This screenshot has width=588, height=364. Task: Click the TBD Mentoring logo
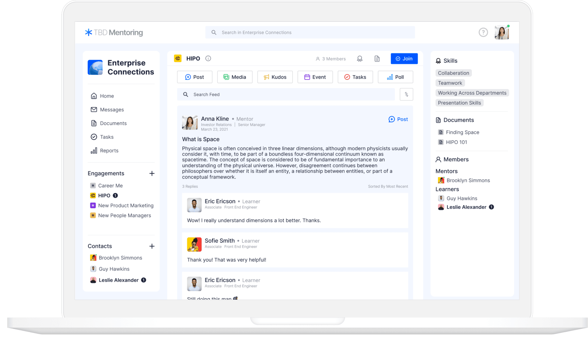coord(114,32)
